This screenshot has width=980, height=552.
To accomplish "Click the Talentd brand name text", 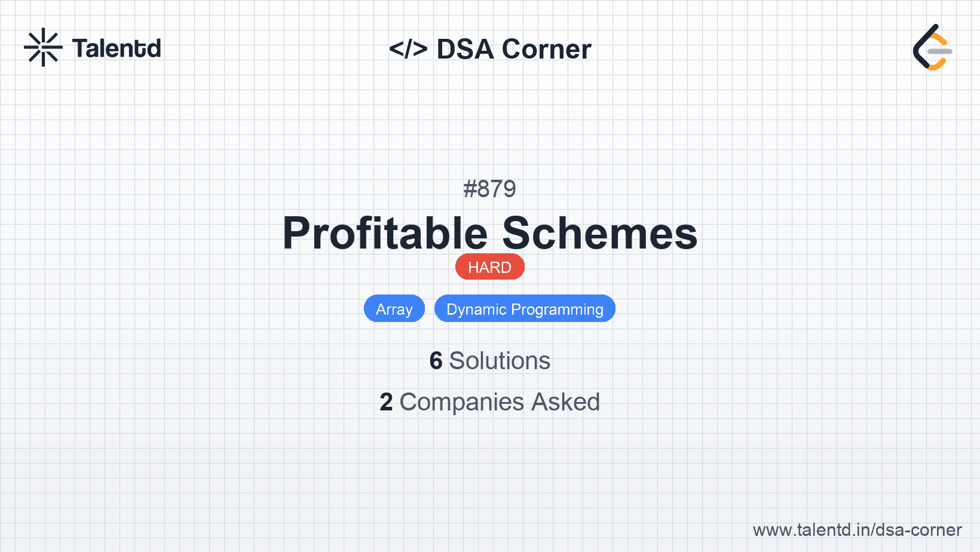I will tap(117, 48).
